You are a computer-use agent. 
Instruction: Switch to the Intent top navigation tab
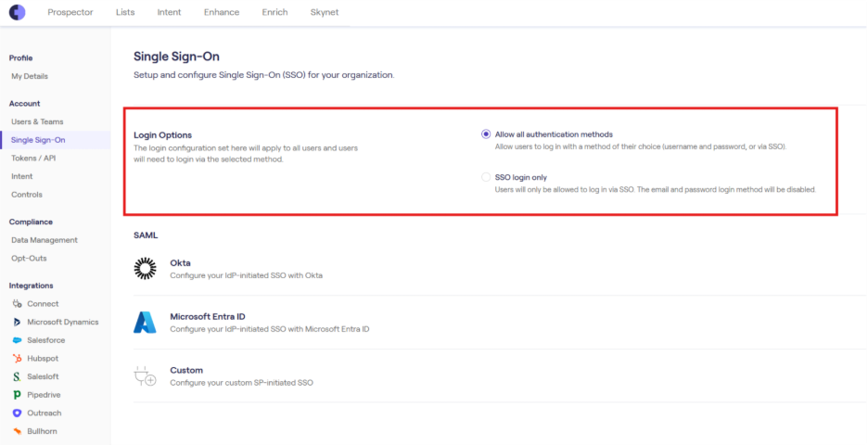click(169, 12)
